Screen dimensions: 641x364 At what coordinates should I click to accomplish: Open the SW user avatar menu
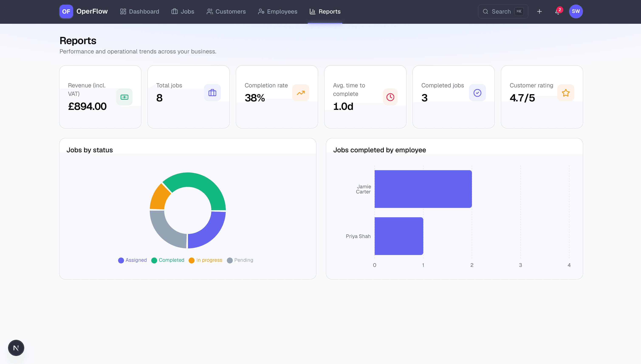[x=576, y=11]
